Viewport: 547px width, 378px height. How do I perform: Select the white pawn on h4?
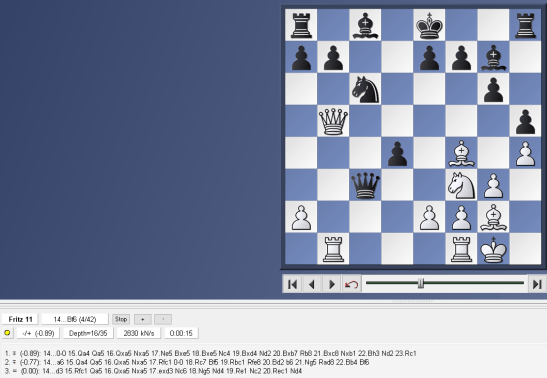525,153
